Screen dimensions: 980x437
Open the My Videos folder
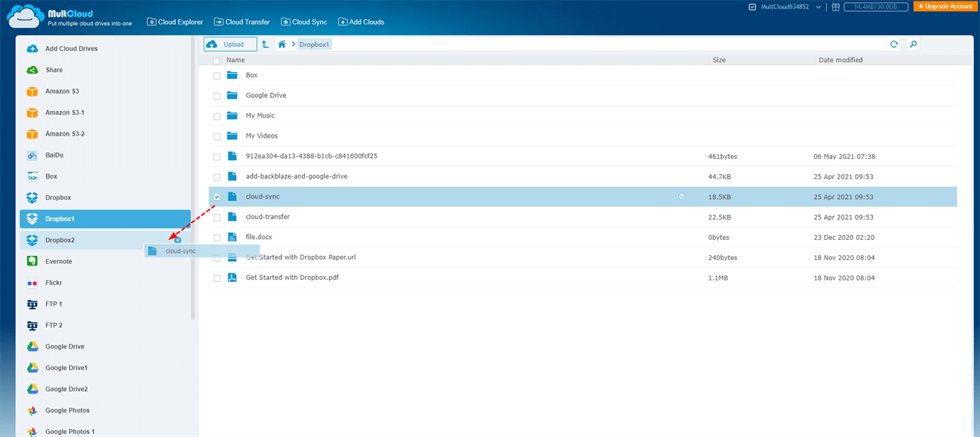tap(262, 136)
